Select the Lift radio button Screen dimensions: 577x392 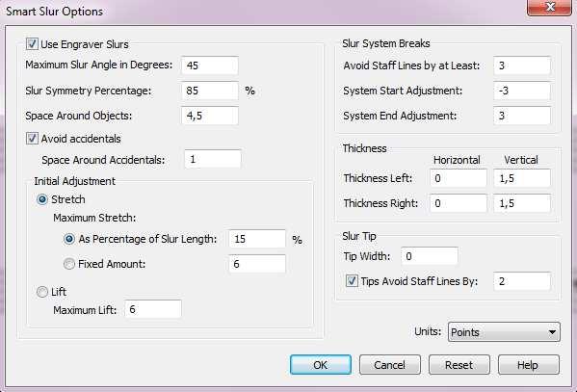42,292
